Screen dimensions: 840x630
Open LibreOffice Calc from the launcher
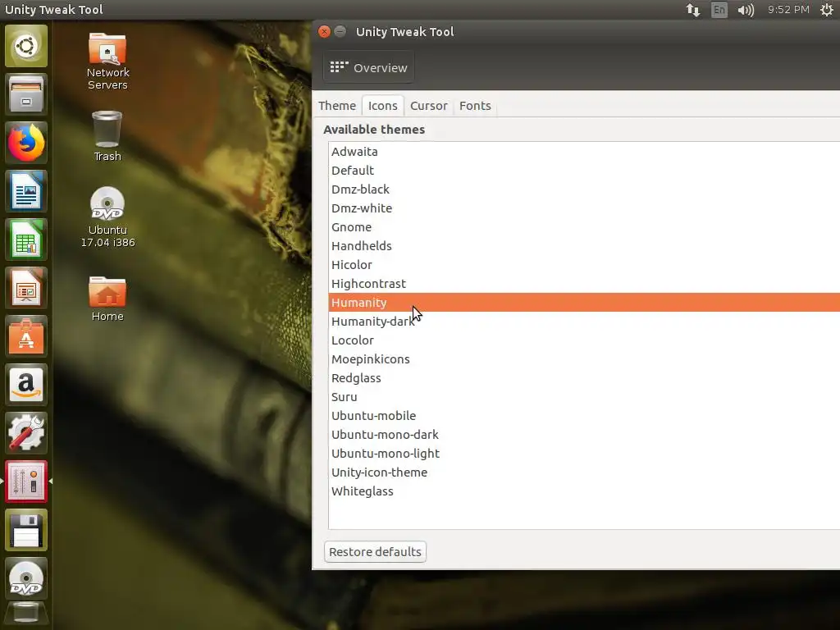[x=25, y=240]
